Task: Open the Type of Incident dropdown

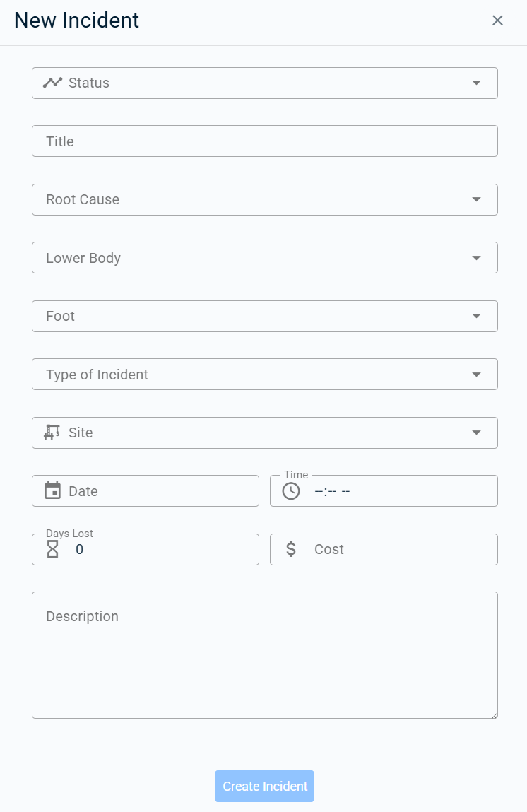Action: coord(264,374)
